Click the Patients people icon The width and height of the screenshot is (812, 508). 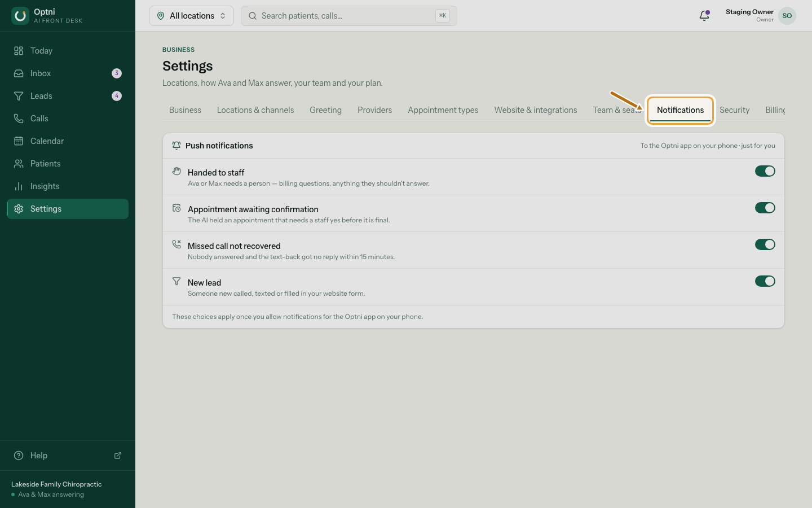[x=19, y=164]
